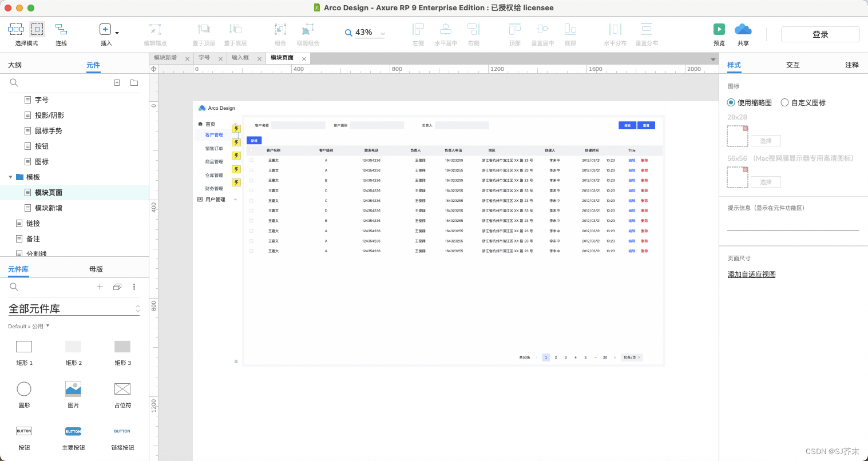
Task: Select the 使用缩略图 radio button
Action: pos(731,102)
